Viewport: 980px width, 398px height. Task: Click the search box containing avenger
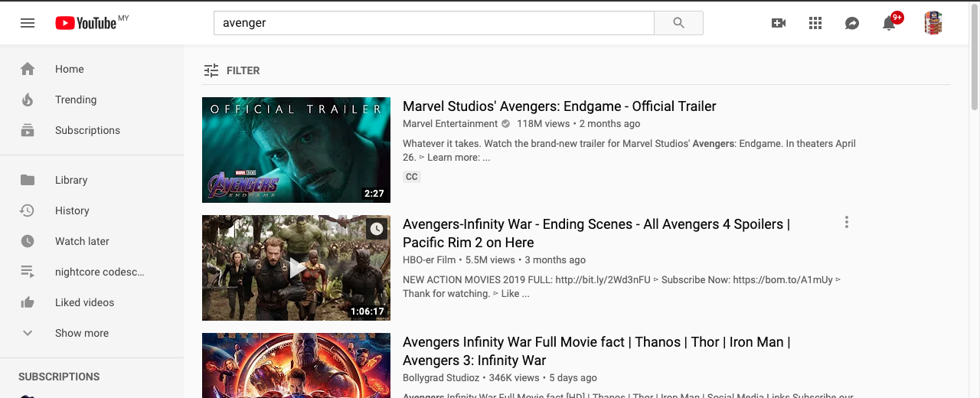(x=434, y=23)
